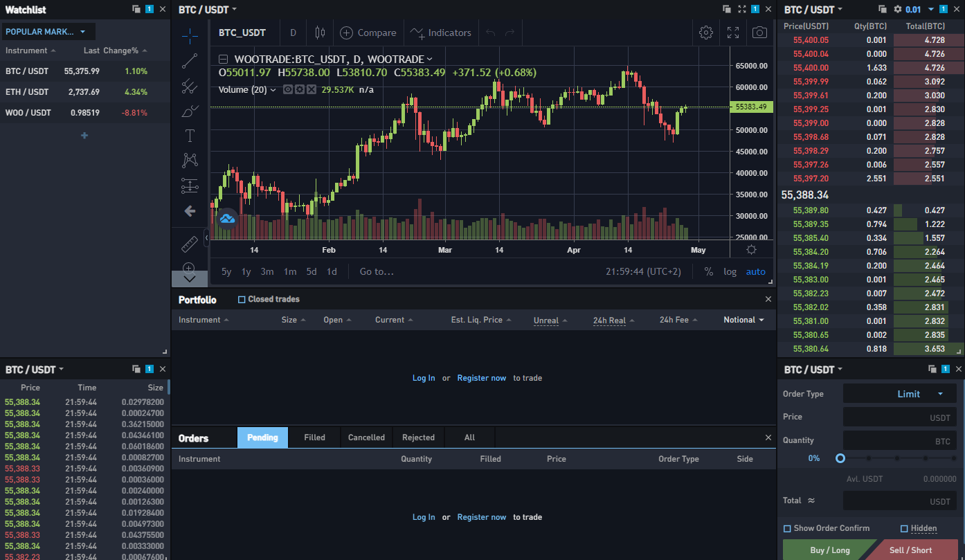Check the Hidden order checkbox
This screenshot has width=965, height=560.
904,528
